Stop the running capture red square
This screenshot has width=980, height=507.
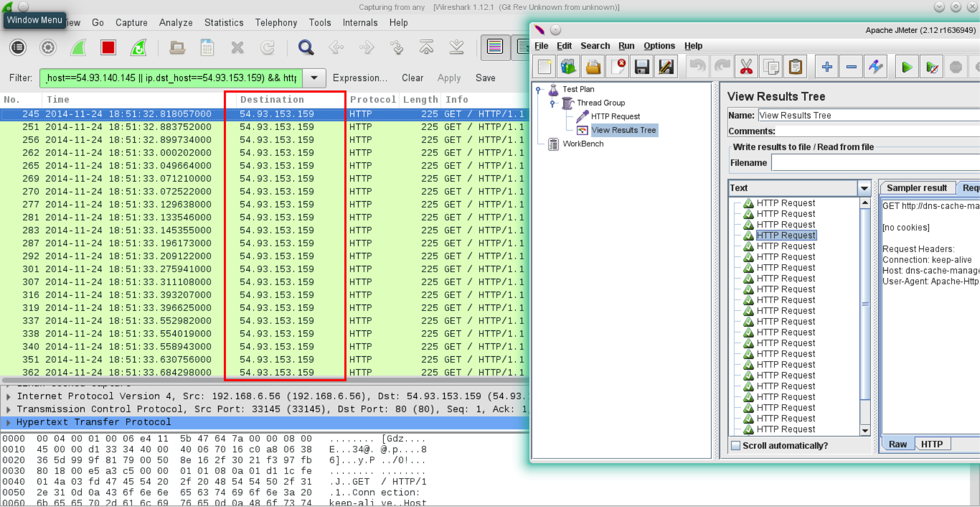tap(108, 48)
